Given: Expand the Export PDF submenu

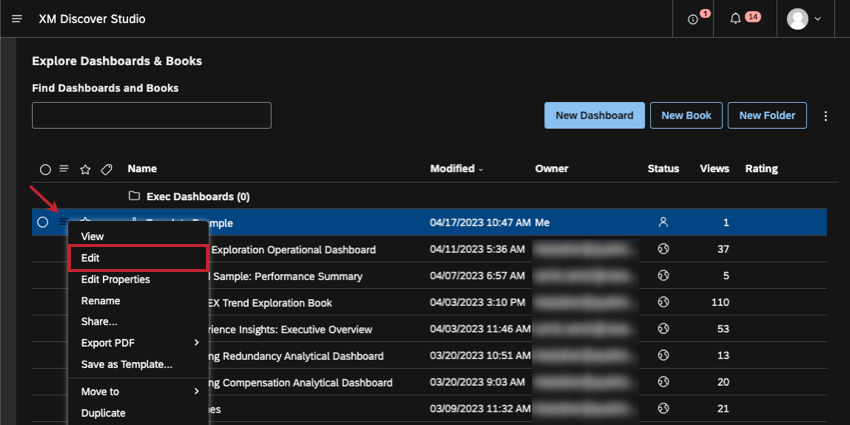Looking at the screenshot, I should pyautogui.click(x=139, y=343).
